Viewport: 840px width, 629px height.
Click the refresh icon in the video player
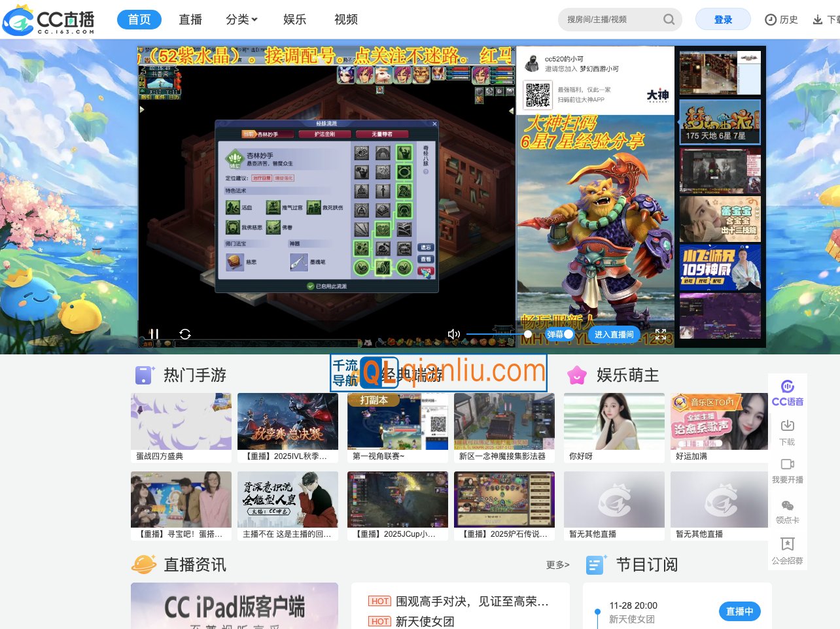click(x=185, y=334)
